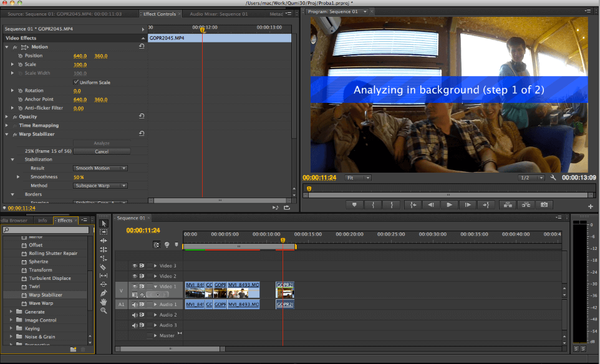Open the Method Subspace Warp dropdown

(x=100, y=186)
